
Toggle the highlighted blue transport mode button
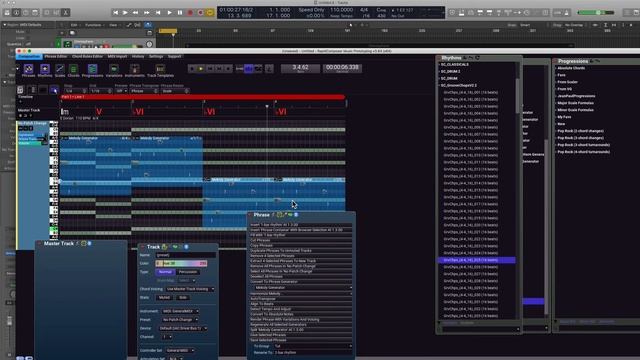[249, 69]
